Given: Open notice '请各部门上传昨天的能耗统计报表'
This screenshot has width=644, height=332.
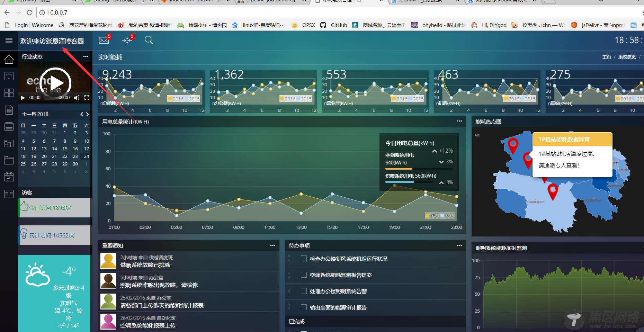Looking at the screenshot, I should (162, 305).
